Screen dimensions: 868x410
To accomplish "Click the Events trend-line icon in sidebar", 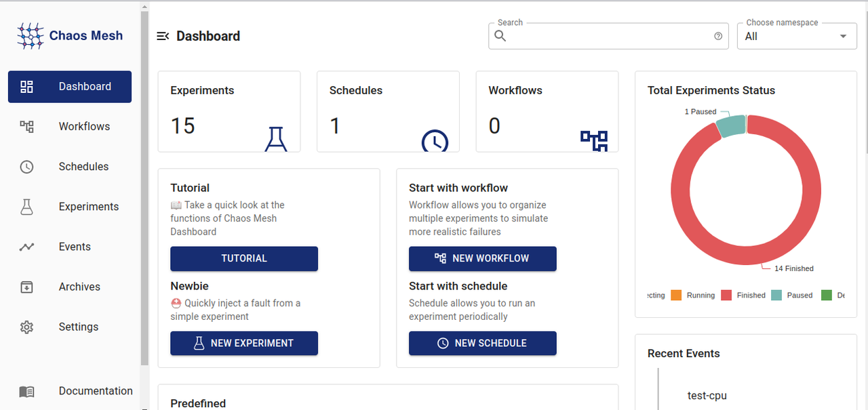I will tap(26, 247).
